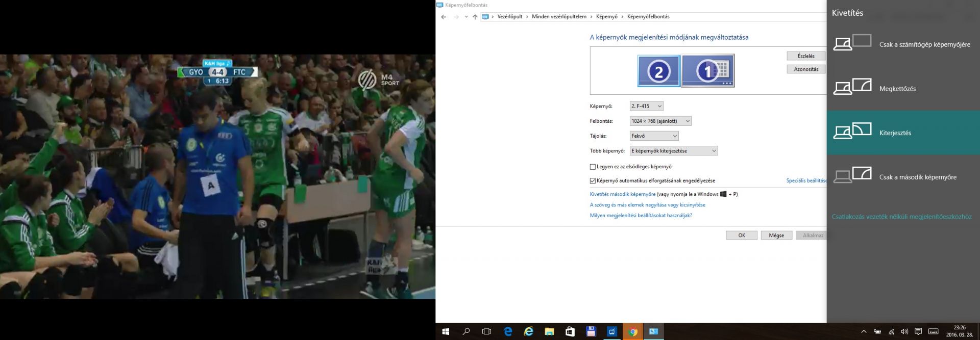980x340 pixels.
Task: Choose Megkettőzés projection mode
Action: (x=903, y=89)
